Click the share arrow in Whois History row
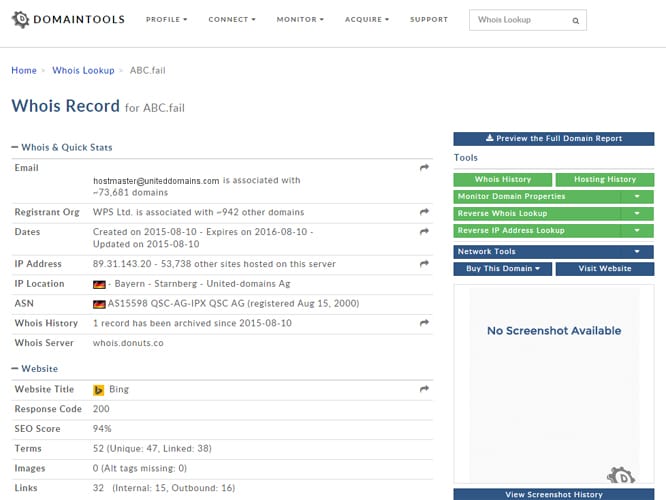This screenshot has width=666, height=500. (x=424, y=323)
